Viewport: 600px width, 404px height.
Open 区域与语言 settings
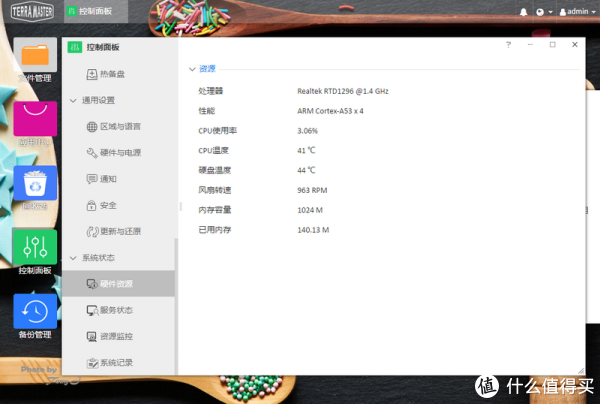click(x=119, y=127)
